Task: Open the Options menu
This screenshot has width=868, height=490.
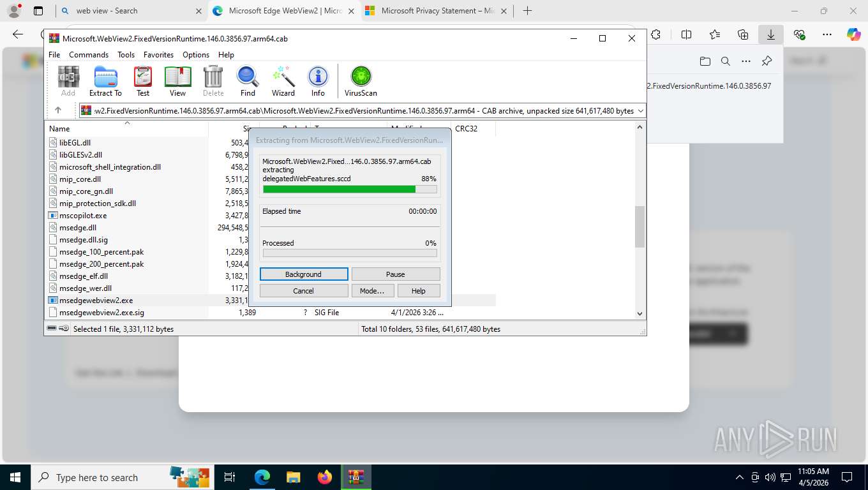Action: tap(196, 55)
